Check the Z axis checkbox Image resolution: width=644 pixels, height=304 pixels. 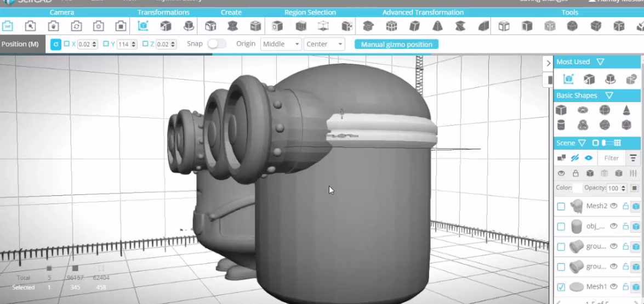pyautogui.click(x=145, y=43)
